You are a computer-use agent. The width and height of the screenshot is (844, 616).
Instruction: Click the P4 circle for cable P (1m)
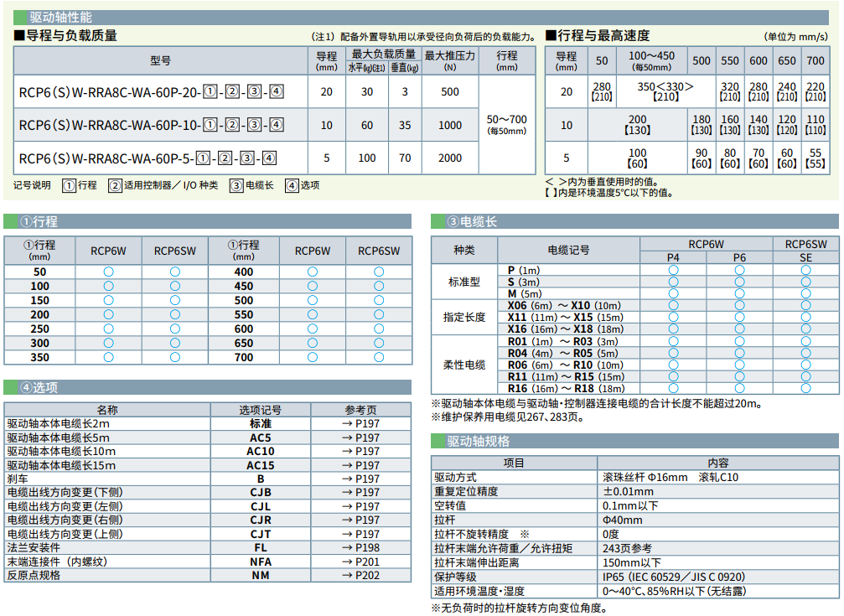pyautogui.click(x=673, y=270)
